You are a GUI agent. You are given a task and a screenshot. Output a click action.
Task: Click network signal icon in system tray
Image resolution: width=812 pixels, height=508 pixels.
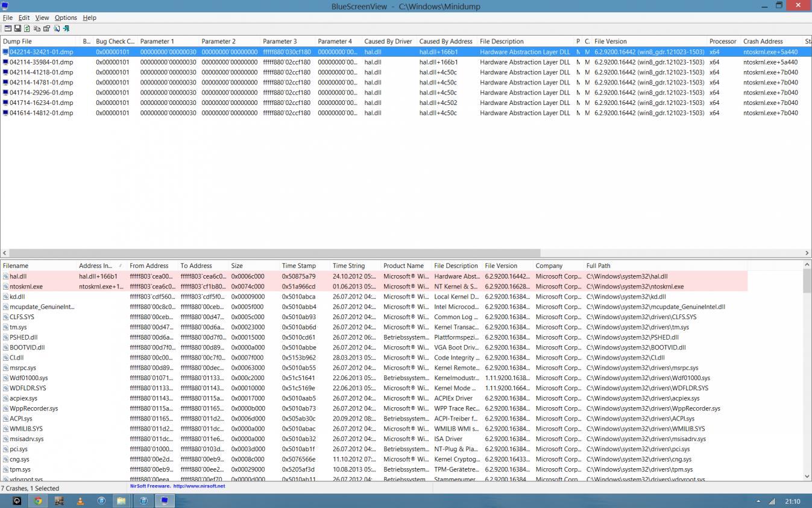click(772, 501)
